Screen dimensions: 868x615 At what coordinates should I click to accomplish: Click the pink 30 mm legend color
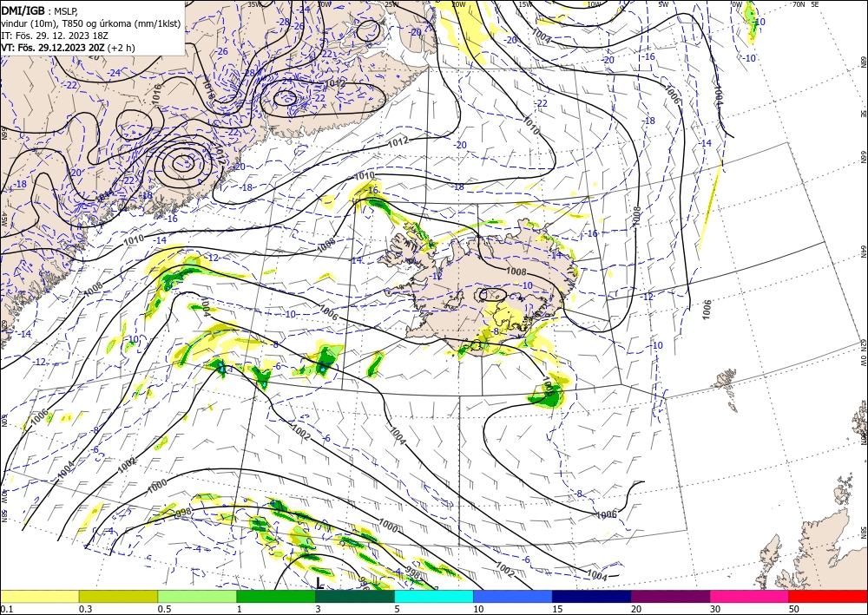coord(750,596)
